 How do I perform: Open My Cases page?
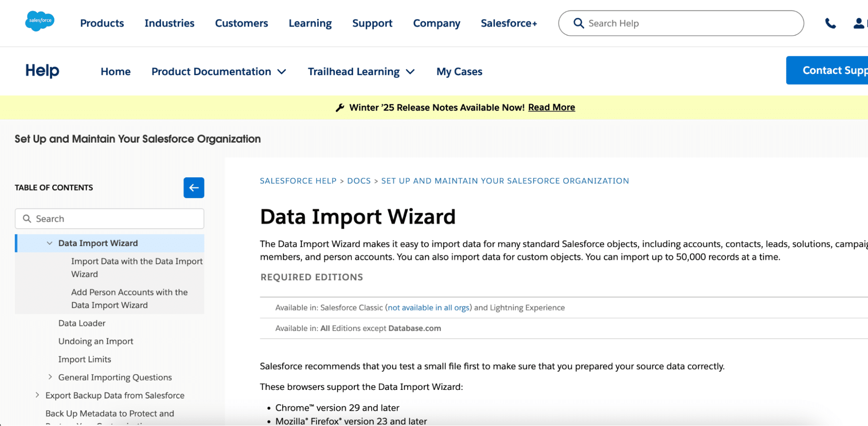[x=459, y=71]
